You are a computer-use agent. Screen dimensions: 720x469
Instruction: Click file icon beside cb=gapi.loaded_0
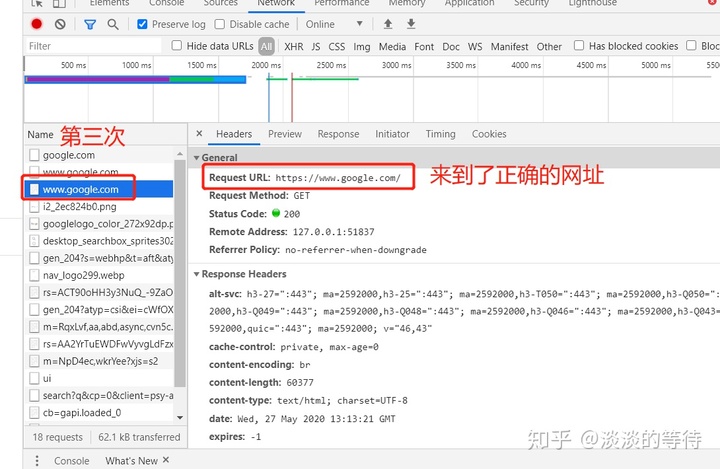(34, 413)
